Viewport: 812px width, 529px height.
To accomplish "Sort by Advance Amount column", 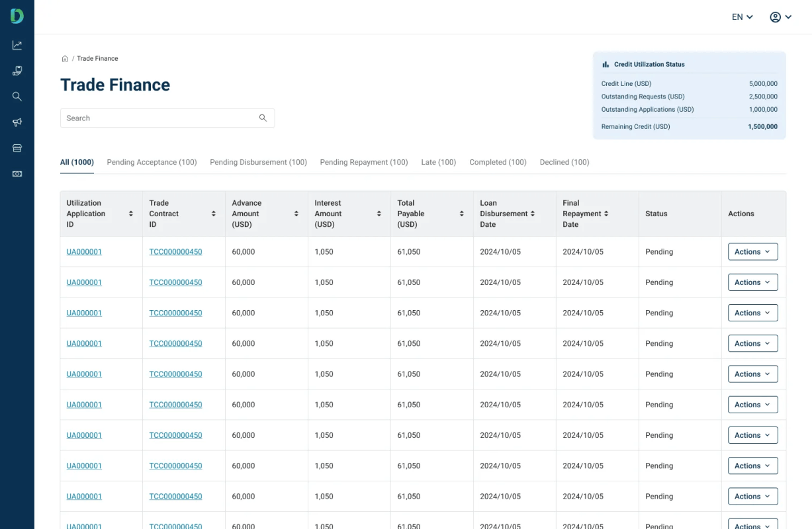I will 296,214.
